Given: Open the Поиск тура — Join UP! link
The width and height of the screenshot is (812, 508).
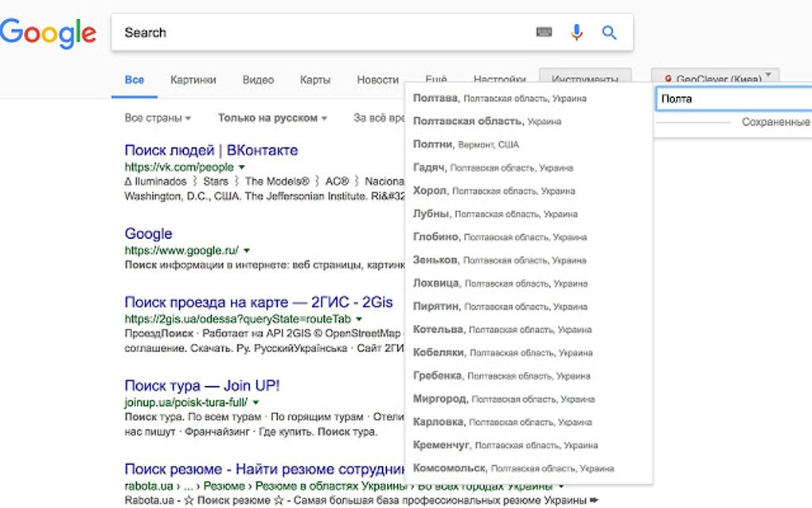Looking at the screenshot, I should [202, 385].
